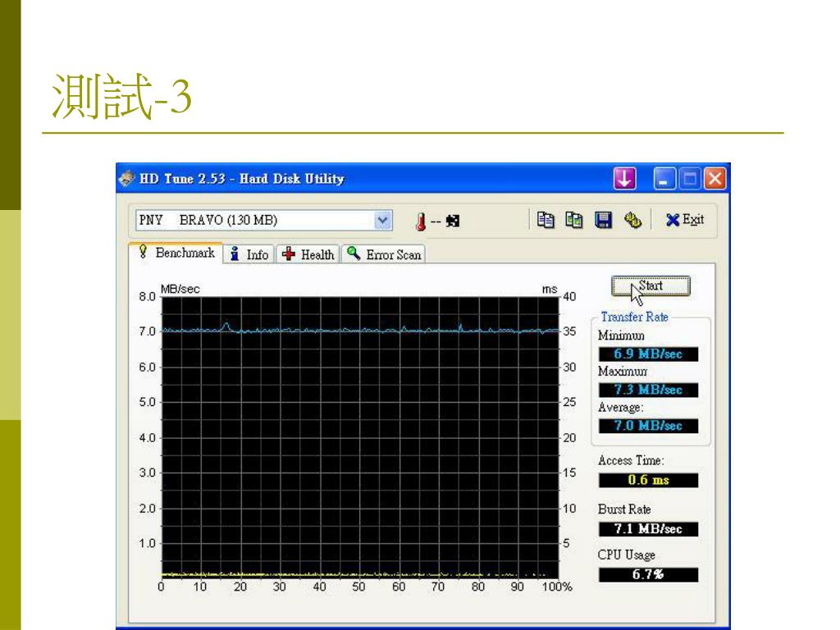Click the save screenshot floppy disk icon

[603, 220]
